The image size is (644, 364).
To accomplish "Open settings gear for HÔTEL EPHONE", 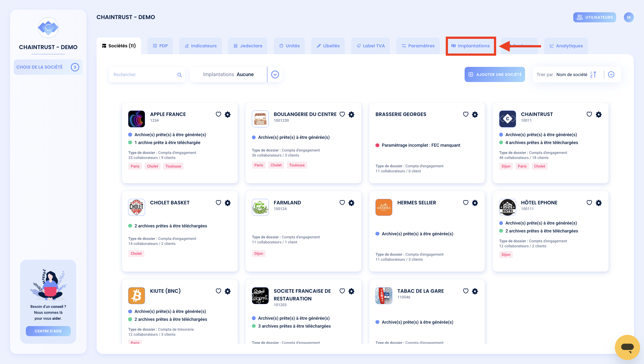I will coord(598,203).
